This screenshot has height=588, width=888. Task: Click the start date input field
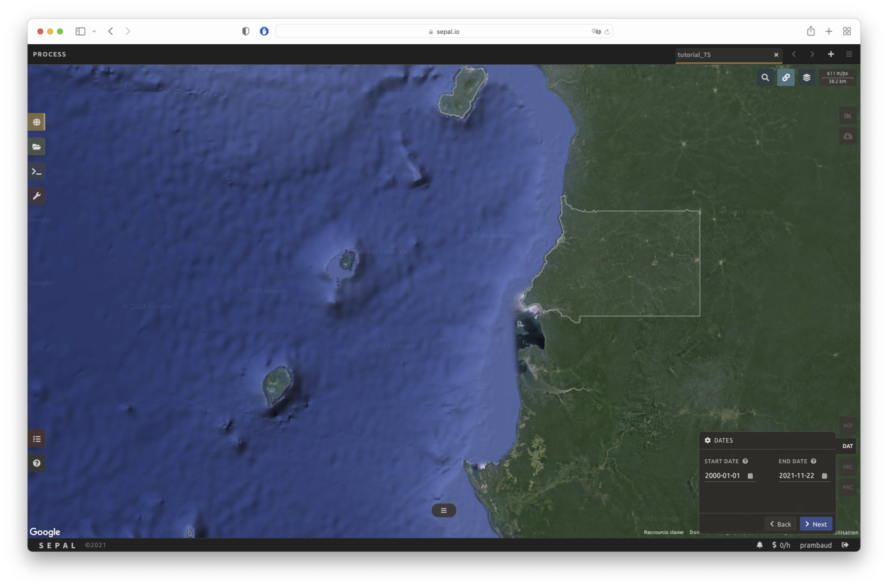coord(723,476)
